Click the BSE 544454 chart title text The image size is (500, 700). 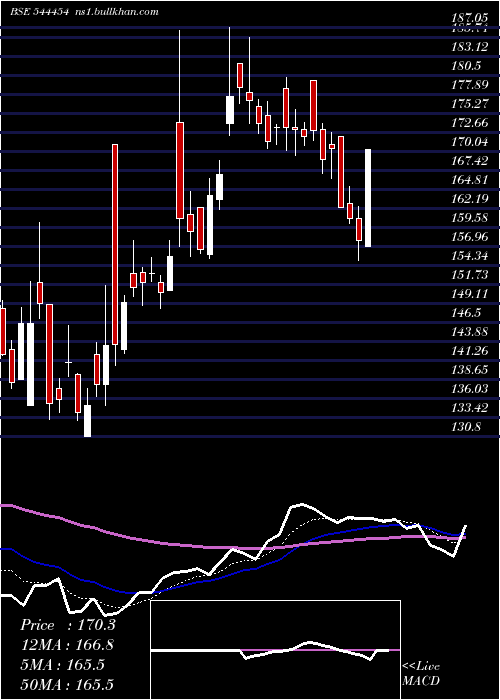39,12
